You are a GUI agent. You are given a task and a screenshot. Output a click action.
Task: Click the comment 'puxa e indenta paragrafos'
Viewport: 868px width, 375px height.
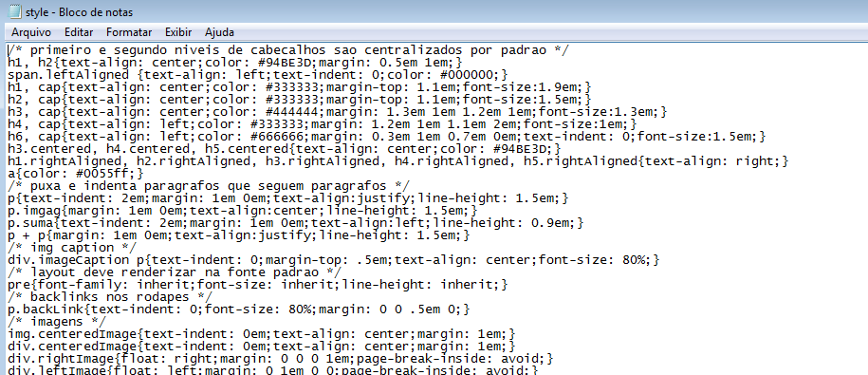tap(210, 185)
